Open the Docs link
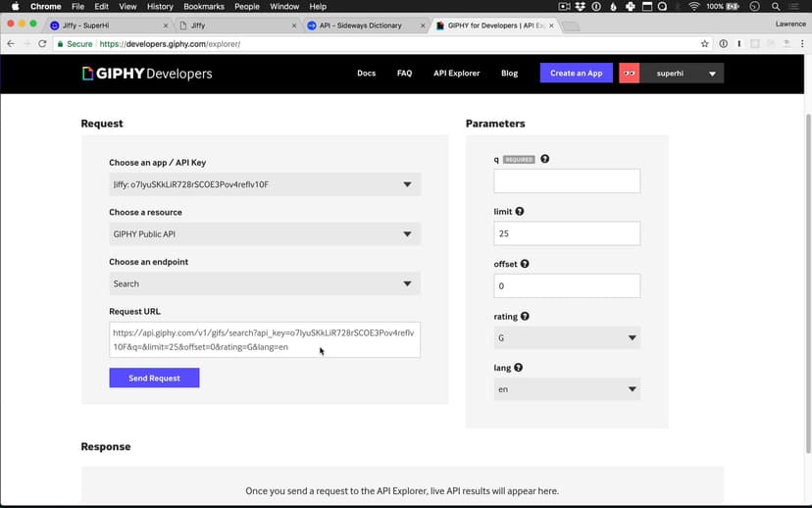The width and height of the screenshot is (812, 508). pos(366,73)
